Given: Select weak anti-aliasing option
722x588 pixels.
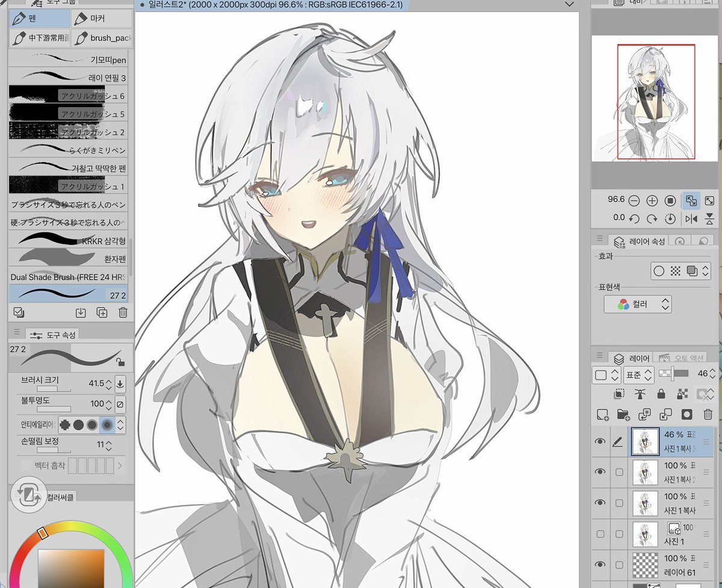Looking at the screenshot, I should (x=79, y=425).
